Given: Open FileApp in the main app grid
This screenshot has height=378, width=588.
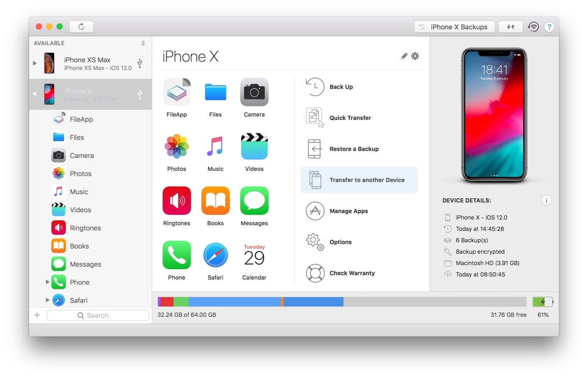Looking at the screenshot, I should click(177, 92).
